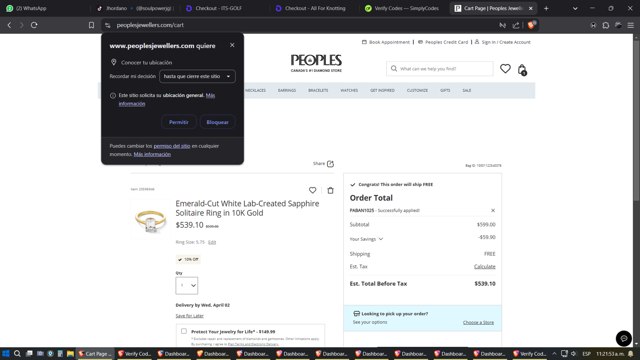Open the Bracelets menu
640x360 pixels.
pos(318,90)
